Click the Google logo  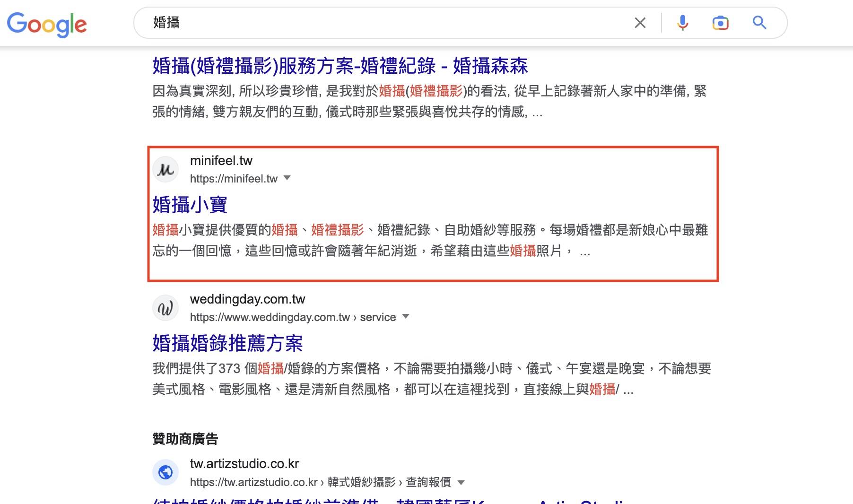(x=47, y=24)
